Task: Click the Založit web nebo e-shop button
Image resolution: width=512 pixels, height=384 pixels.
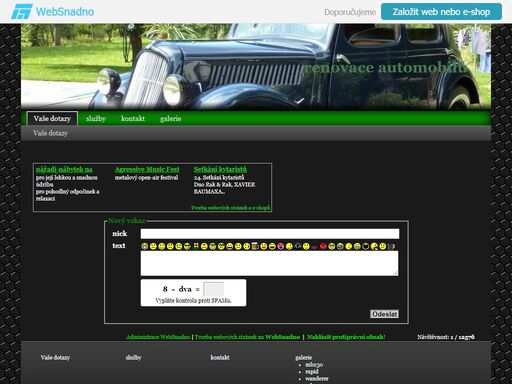Action: [x=441, y=12]
